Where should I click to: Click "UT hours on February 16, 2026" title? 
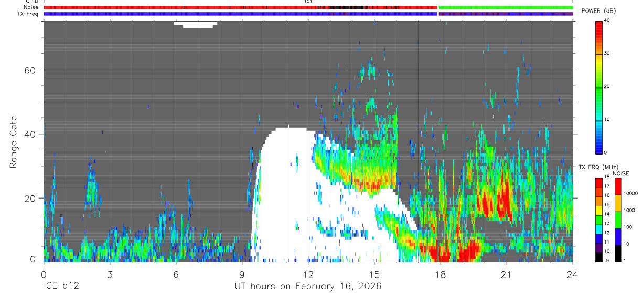point(308,287)
